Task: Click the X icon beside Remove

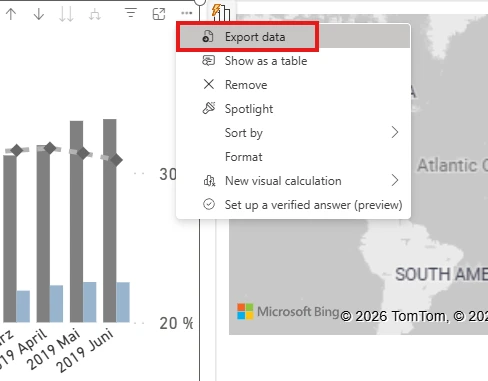Action: pyautogui.click(x=209, y=84)
